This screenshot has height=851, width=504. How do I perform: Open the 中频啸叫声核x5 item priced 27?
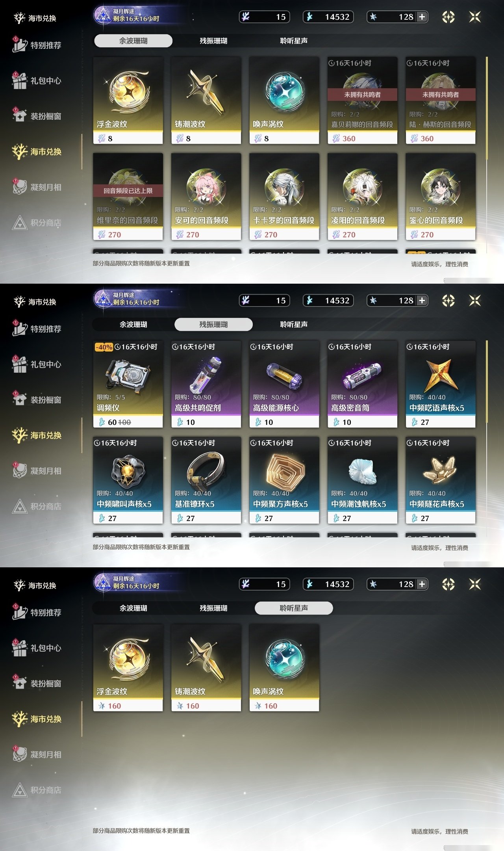128,480
